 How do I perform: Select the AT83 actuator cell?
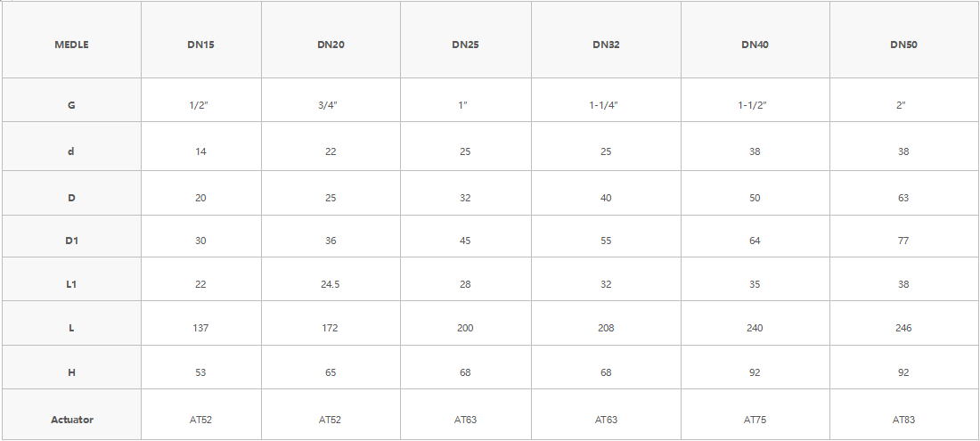(903, 420)
